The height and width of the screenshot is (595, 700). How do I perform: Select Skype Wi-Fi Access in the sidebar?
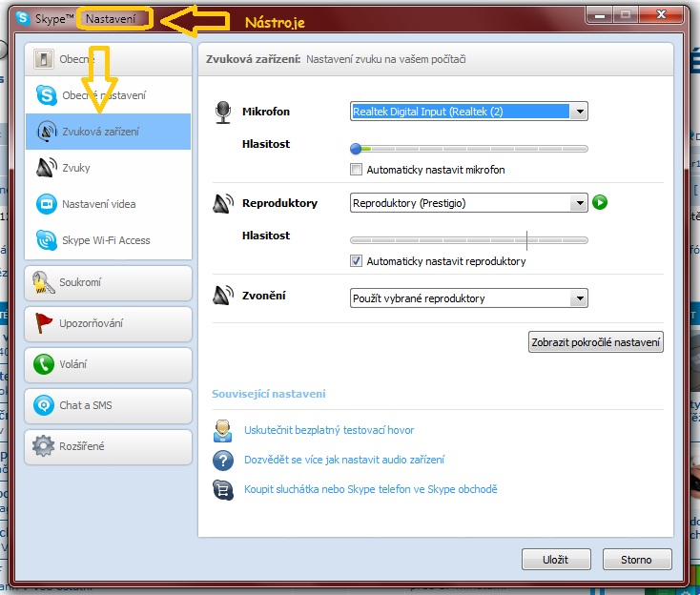click(x=108, y=240)
